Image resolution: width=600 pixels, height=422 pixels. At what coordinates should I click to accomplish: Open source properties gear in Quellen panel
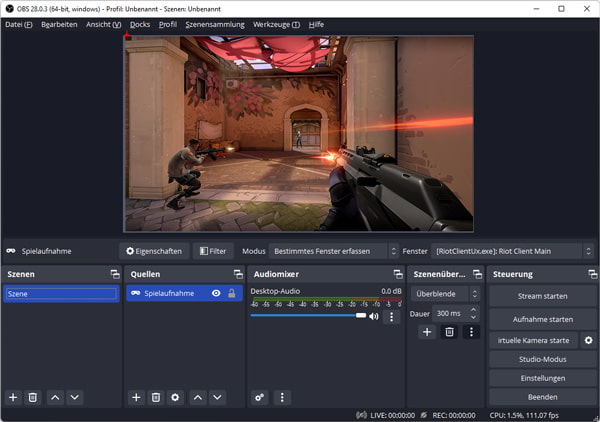tap(176, 397)
